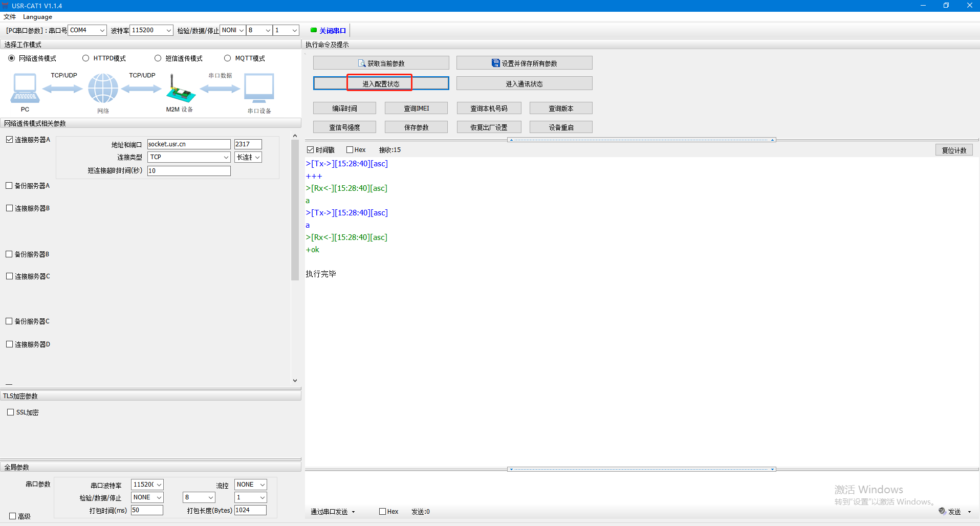Click set and save all parameters button

point(524,63)
